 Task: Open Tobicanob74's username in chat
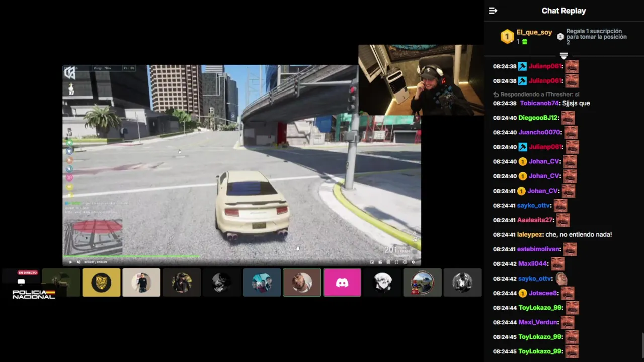coord(539,103)
